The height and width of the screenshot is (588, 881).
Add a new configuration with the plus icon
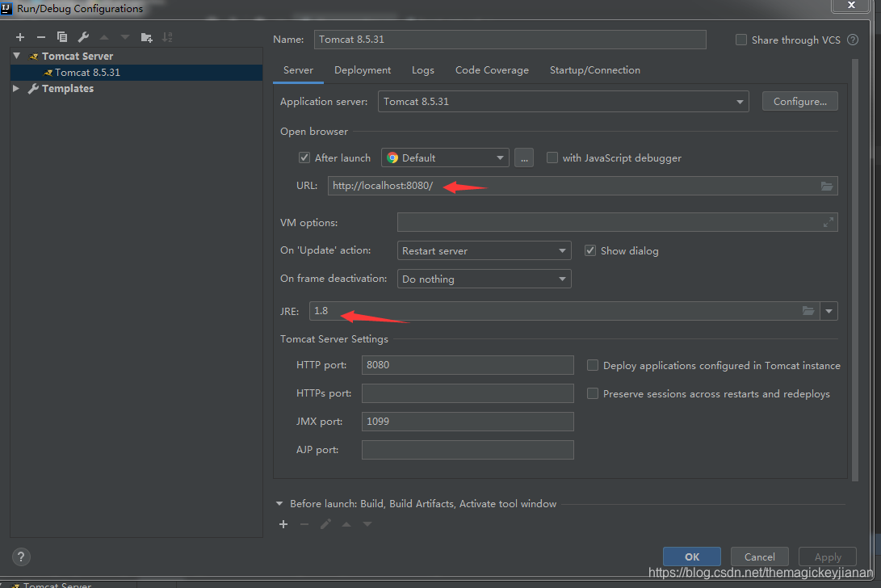pos(20,37)
